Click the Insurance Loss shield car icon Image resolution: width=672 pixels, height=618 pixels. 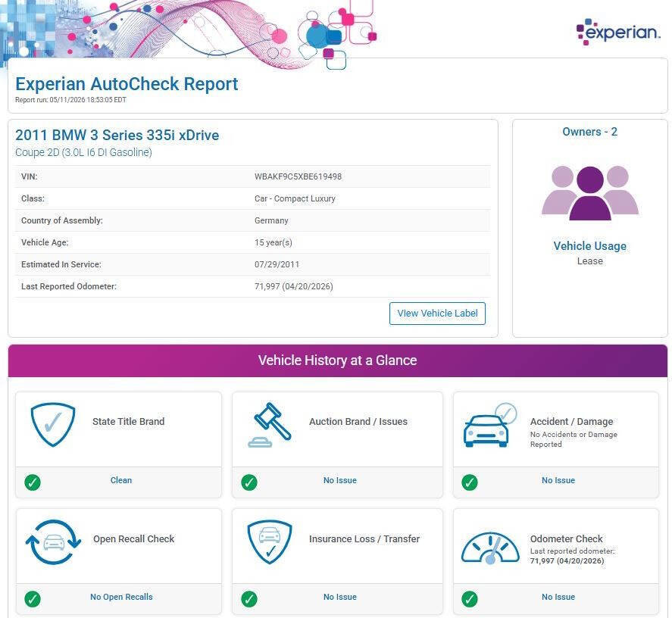click(x=270, y=542)
